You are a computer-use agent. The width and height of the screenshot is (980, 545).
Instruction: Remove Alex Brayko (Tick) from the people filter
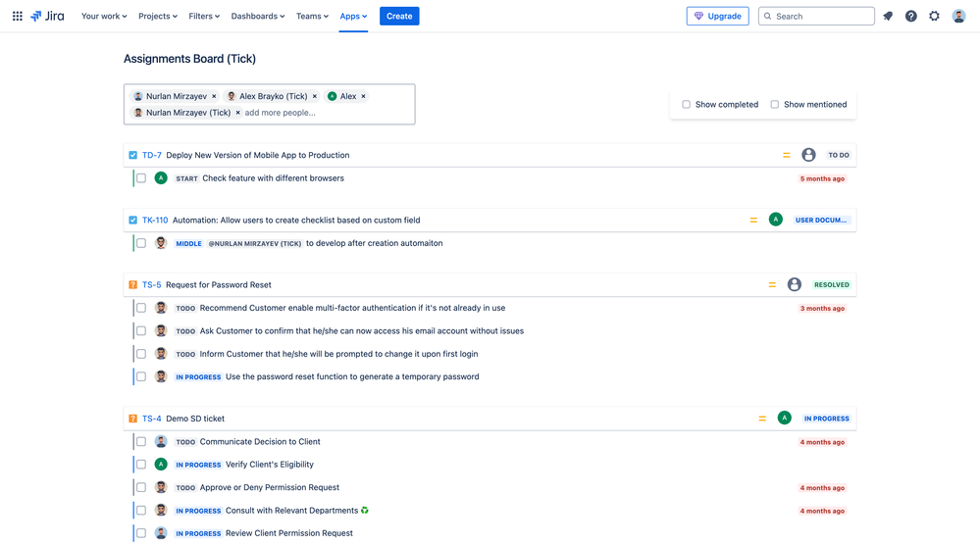pos(314,96)
